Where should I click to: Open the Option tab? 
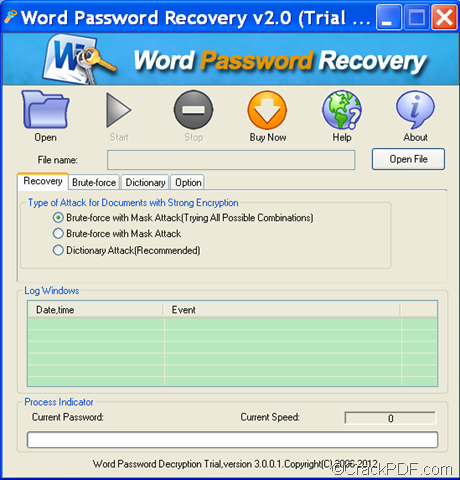tap(188, 182)
